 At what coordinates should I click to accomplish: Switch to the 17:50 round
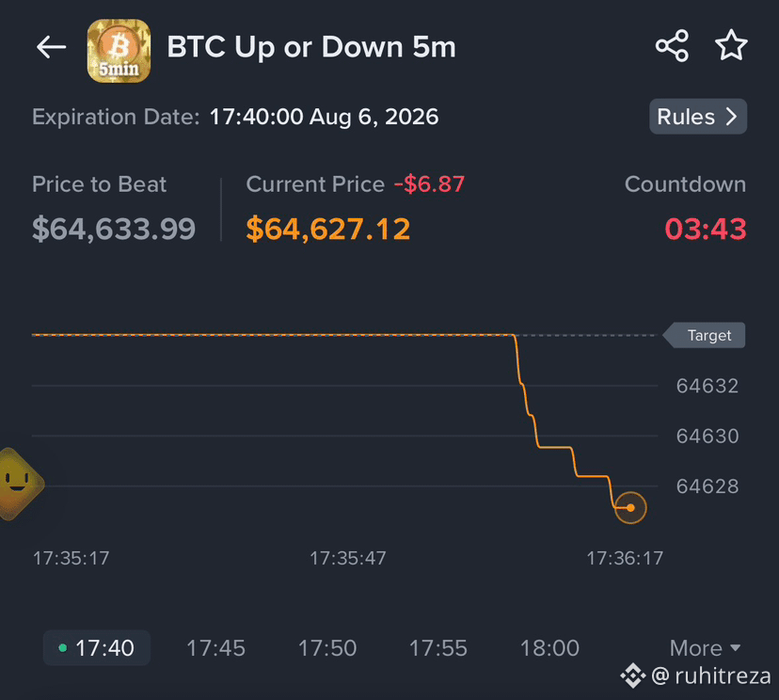(326, 648)
